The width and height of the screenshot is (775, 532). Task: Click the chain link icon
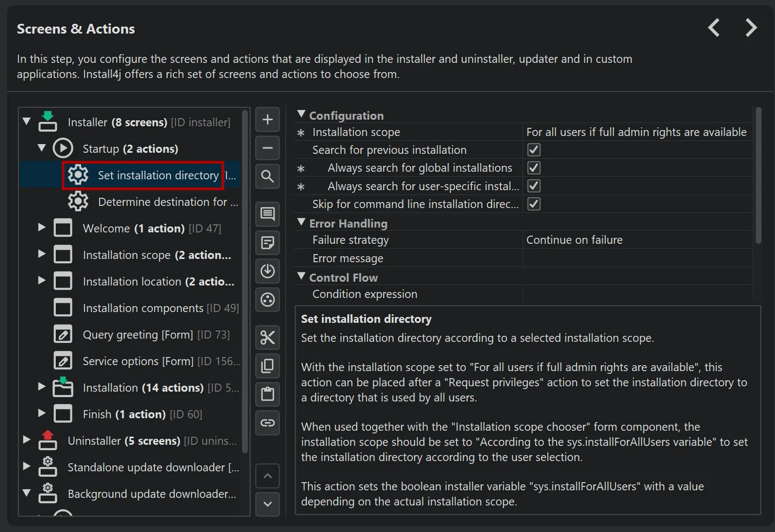click(268, 423)
